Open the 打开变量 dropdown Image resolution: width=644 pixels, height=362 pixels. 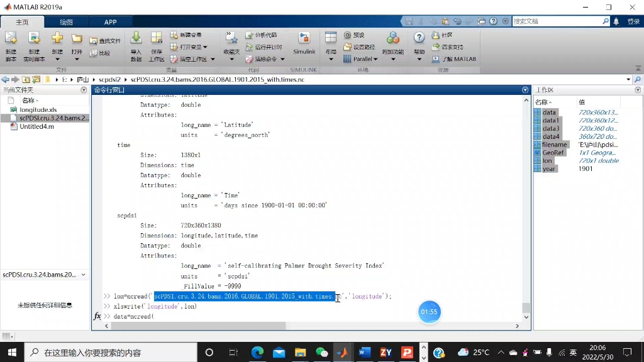(x=189, y=47)
